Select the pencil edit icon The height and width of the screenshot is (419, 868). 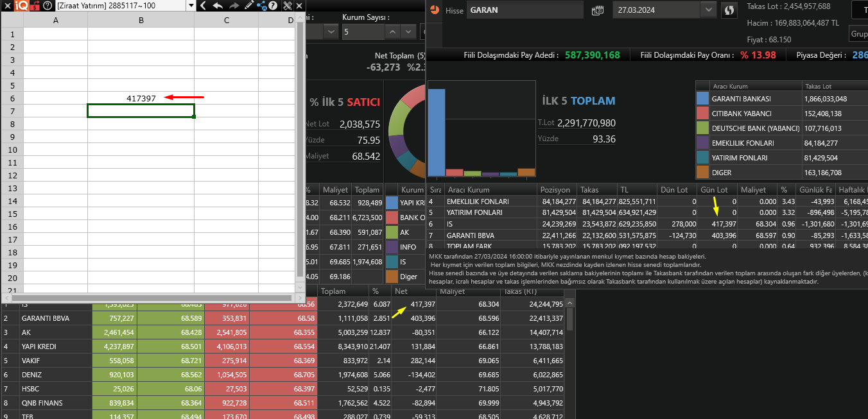coord(248,6)
